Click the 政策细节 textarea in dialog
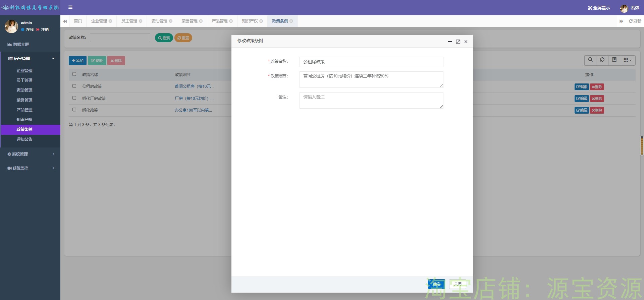This screenshot has height=300, width=644. [371, 80]
